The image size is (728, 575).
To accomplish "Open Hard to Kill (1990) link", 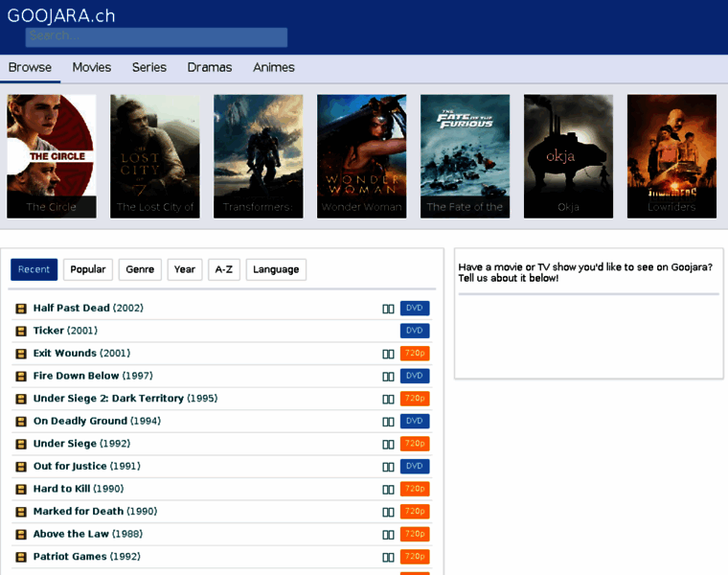I will [79, 489].
